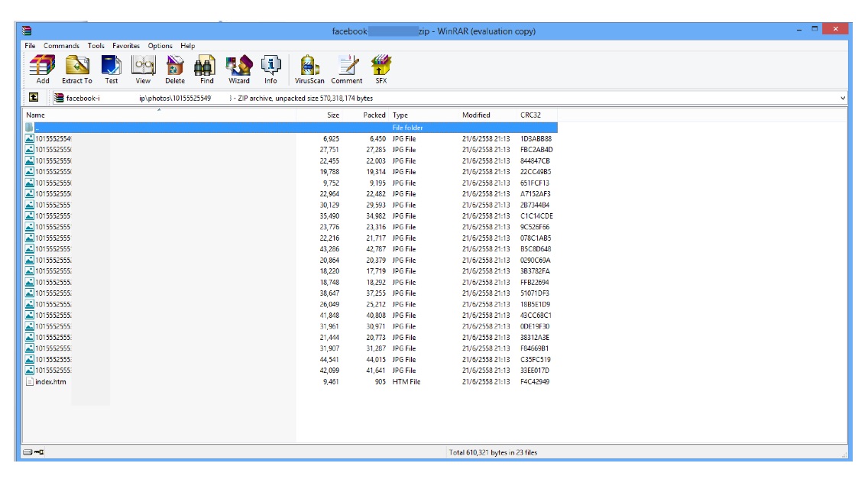
Task: Minimize the WinRAR window
Action: click(798, 29)
